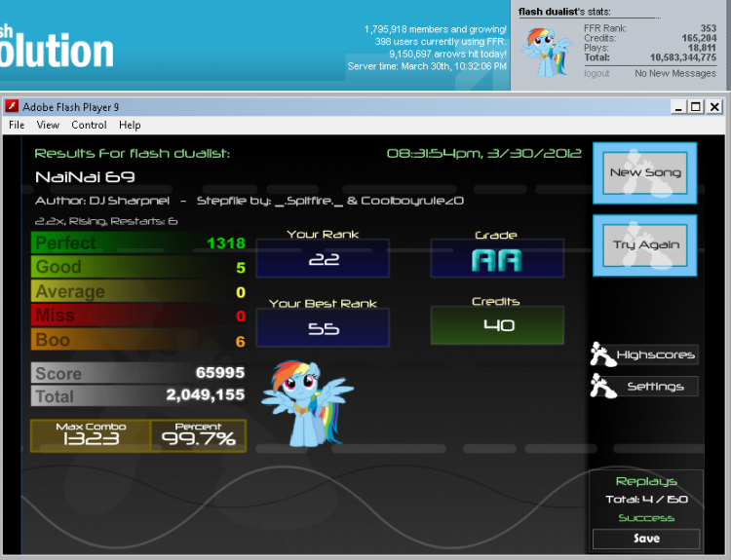Click the Your Best Rank value 55
The width and height of the screenshot is (731, 560).
(323, 328)
